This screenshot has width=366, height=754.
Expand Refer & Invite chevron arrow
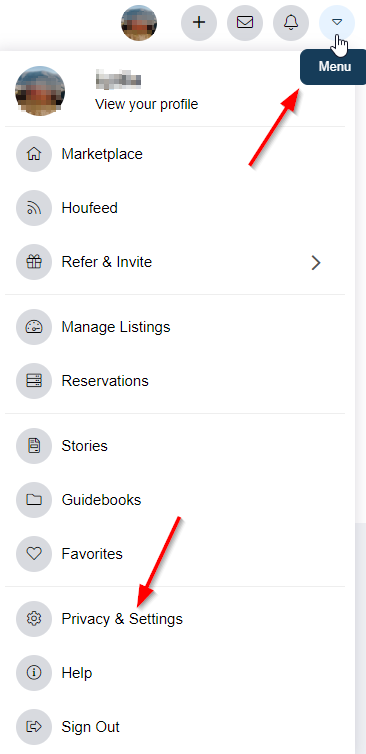[316, 263]
